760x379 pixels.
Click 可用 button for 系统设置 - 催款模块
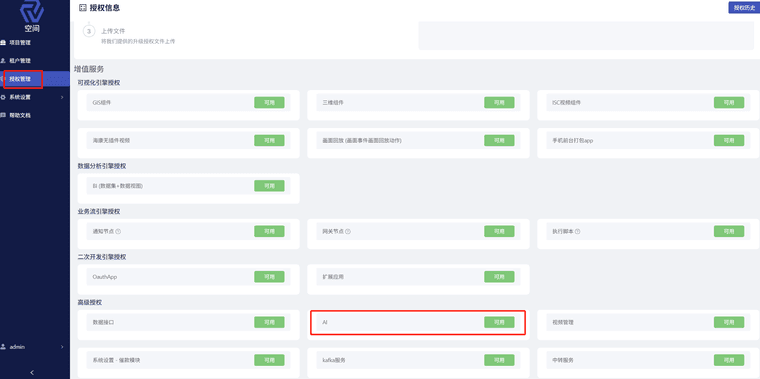tap(269, 360)
